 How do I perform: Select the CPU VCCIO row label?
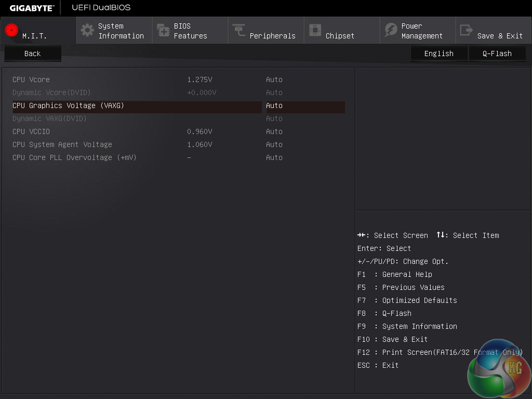pos(31,131)
